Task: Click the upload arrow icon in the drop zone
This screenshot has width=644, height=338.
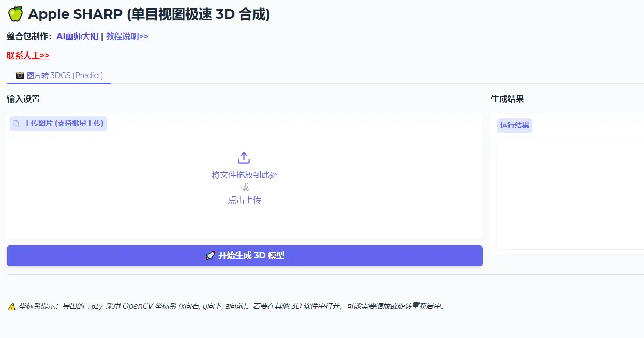Action: click(244, 158)
